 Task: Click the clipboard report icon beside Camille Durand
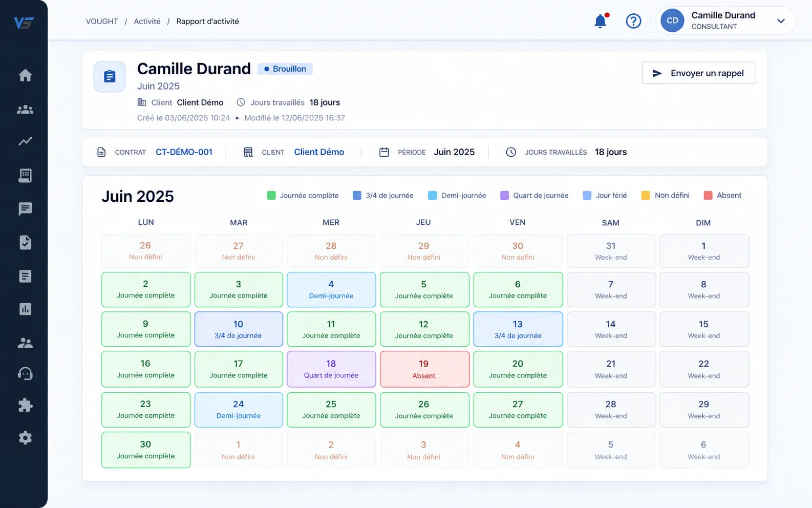(110, 77)
